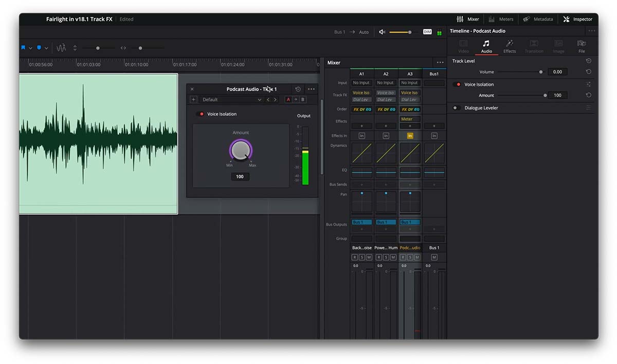The image size is (617, 364).
Task: Mute track A3 with the M button
Action: 416,257
